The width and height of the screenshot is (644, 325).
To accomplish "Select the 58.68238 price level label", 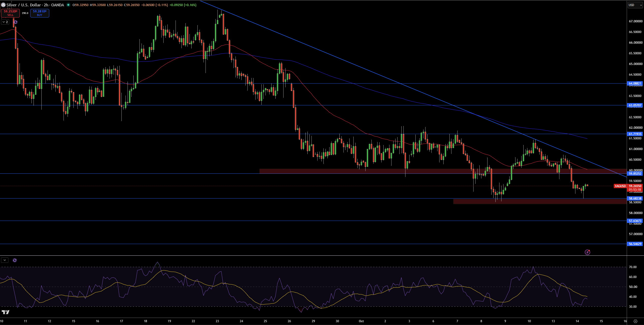I will pos(635,199).
